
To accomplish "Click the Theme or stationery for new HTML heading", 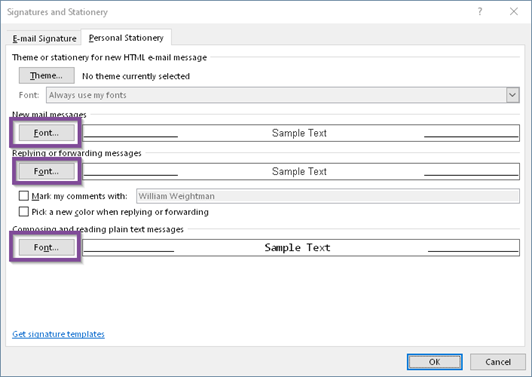I will [x=109, y=57].
